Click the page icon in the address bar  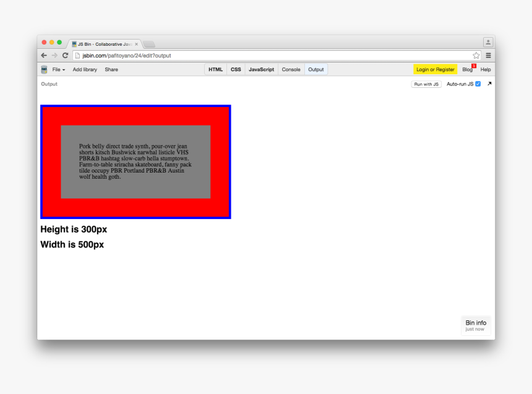pyautogui.click(x=77, y=55)
